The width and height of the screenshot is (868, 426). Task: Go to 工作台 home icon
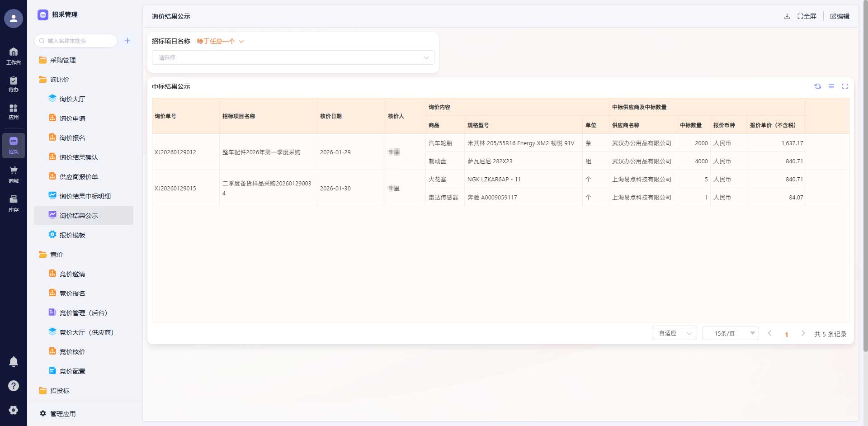tap(14, 56)
